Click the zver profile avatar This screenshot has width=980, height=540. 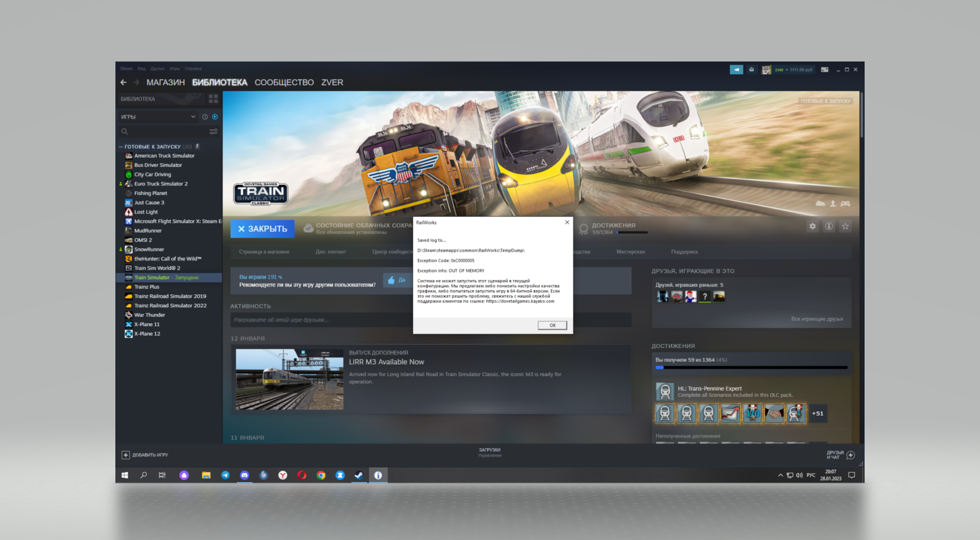766,69
